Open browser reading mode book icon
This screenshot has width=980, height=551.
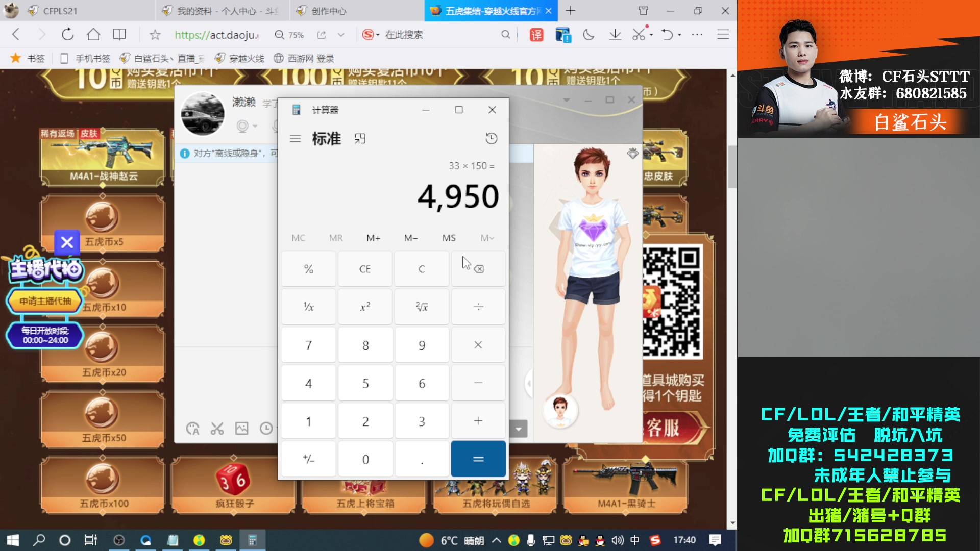119,34
